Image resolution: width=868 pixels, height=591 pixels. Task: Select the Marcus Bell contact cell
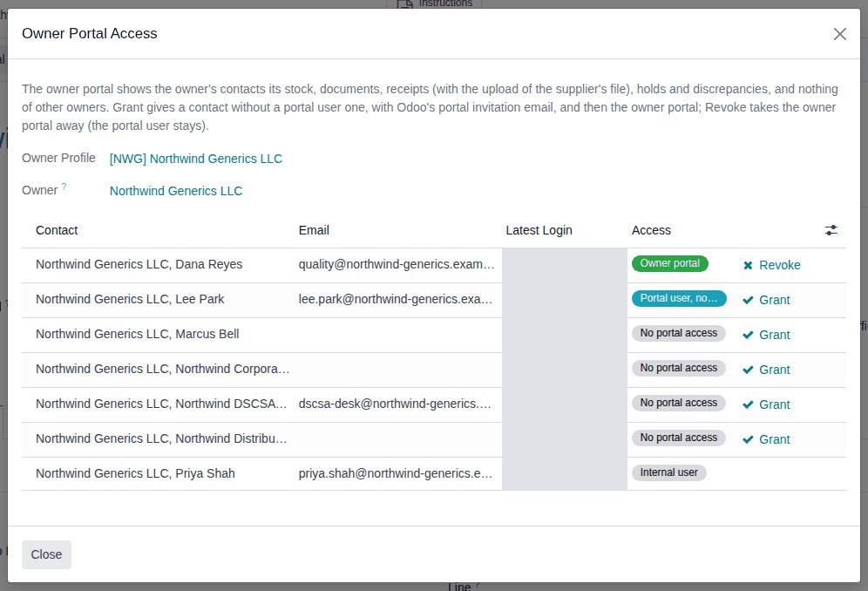click(x=159, y=335)
